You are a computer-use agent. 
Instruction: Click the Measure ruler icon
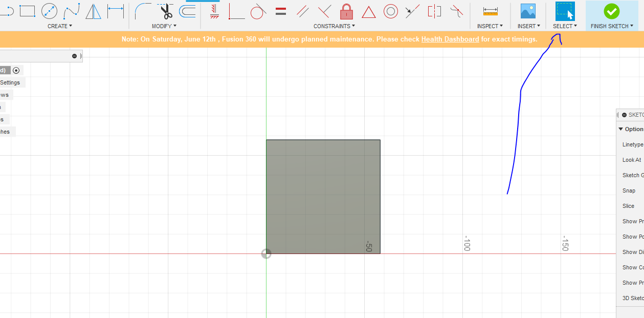tap(490, 11)
